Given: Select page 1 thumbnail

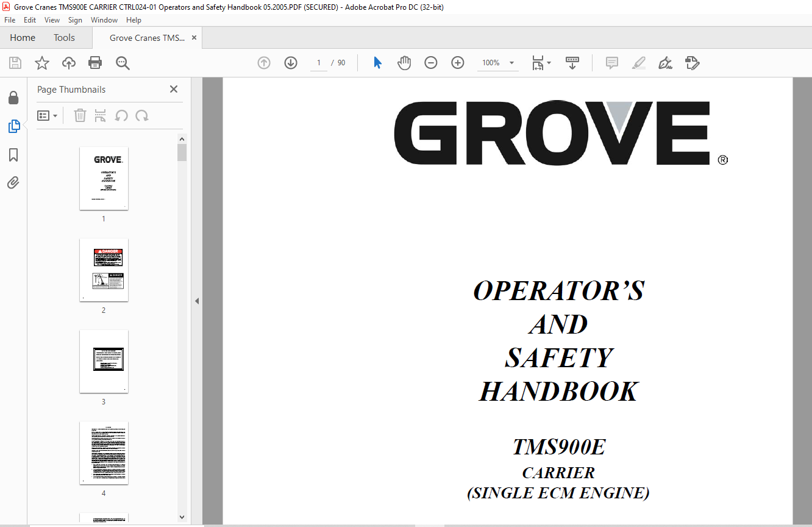Looking at the screenshot, I should click(104, 178).
